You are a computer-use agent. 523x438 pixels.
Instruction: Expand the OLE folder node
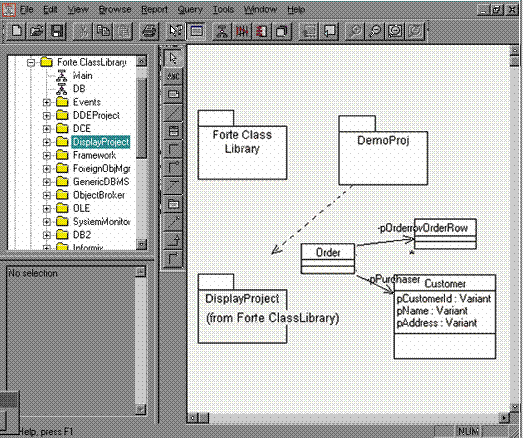pos(47,208)
